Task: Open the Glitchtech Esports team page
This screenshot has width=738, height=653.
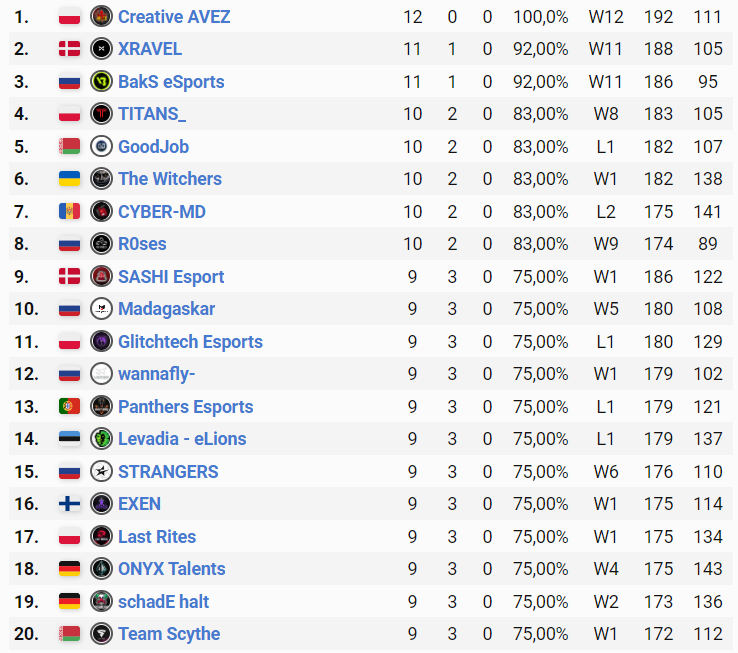Action: pyautogui.click(x=190, y=342)
